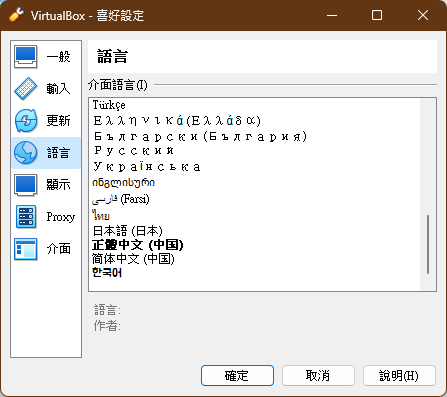This screenshot has height=397, width=447.
Task: Open help with the 說明(H) button
Action: tap(399, 376)
